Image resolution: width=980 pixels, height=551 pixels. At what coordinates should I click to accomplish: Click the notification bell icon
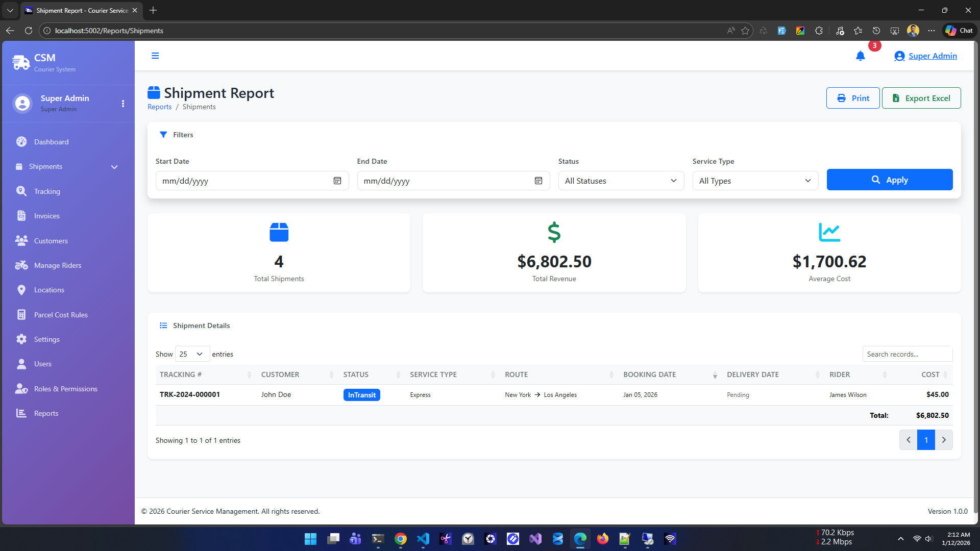point(860,56)
